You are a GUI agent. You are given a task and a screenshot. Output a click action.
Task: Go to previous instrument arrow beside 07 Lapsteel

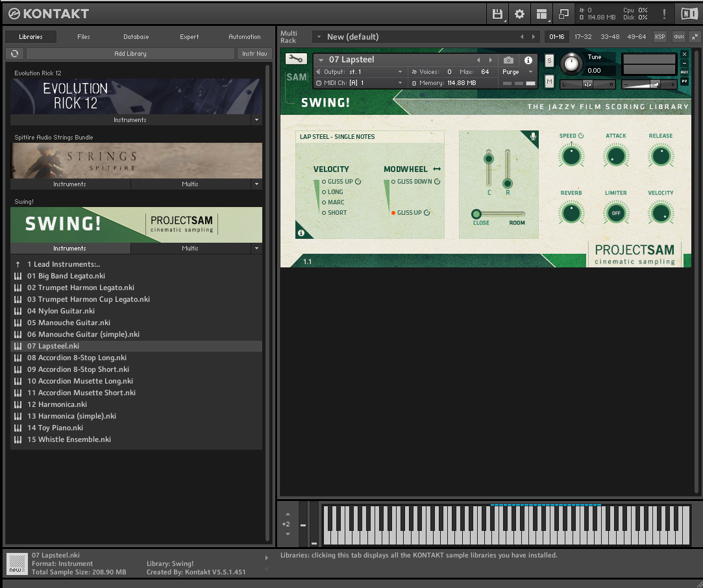(478, 60)
